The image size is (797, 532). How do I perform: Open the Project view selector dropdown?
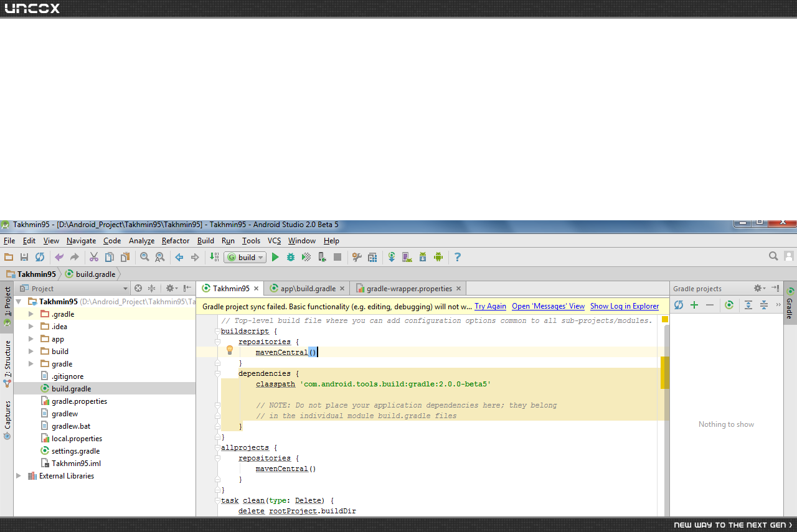coord(74,288)
